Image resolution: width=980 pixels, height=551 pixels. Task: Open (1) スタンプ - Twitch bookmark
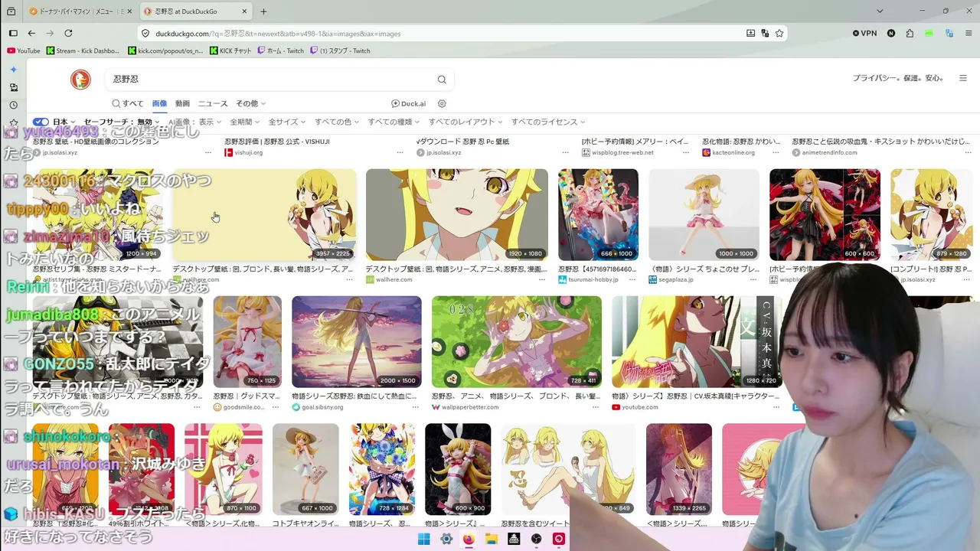point(340,51)
